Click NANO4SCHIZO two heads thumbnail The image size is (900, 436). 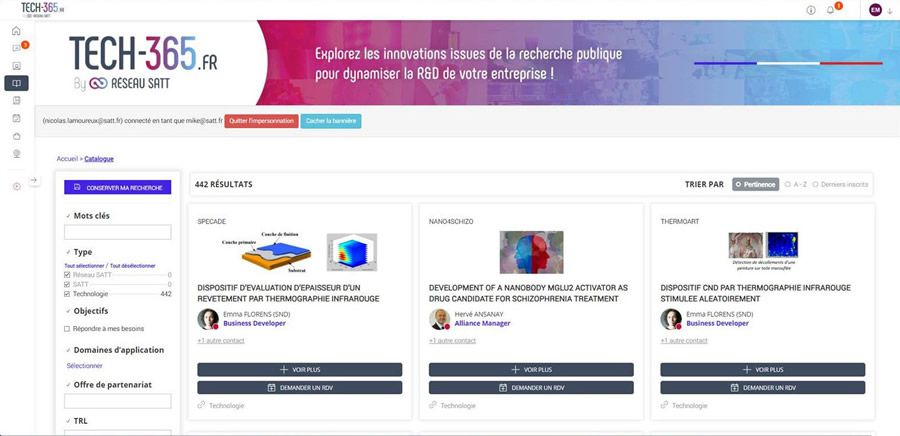pos(532,252)
